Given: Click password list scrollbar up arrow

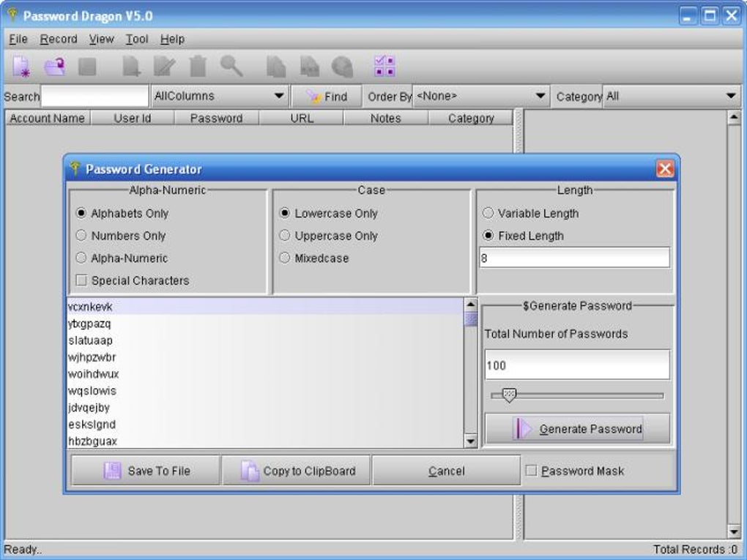Looking at the screenshot, I should pos(471,305).
